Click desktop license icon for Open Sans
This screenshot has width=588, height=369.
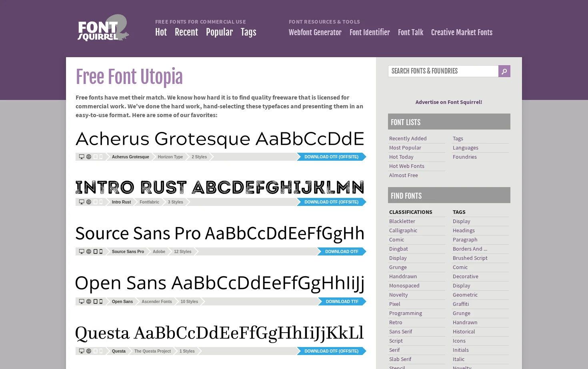coord(82,301)
